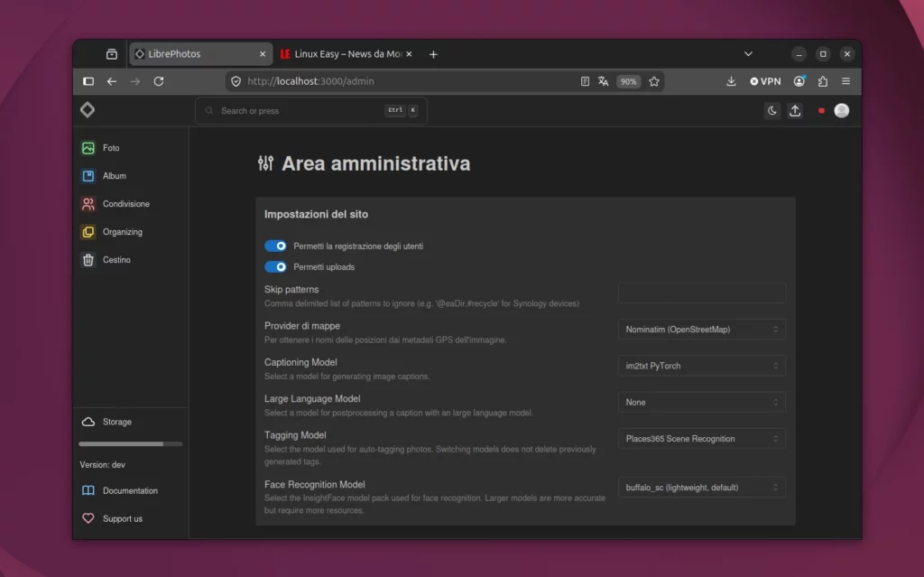Toggle Permetti uploads switch

275,267
